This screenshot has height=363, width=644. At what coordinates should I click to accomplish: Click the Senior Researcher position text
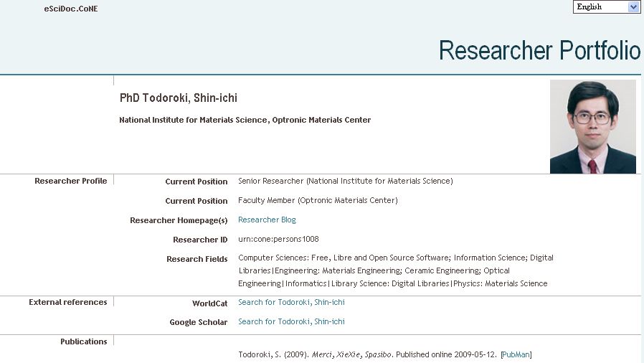[x=345, y=181]
